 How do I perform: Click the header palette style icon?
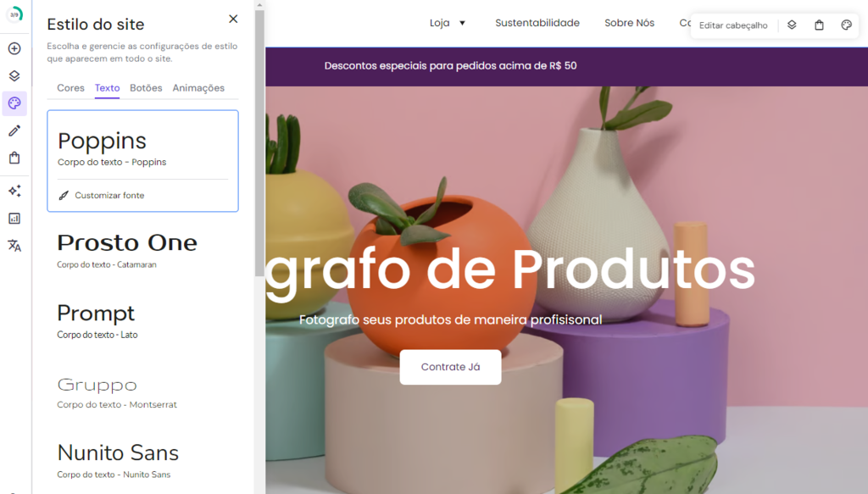tap(847, 25)
